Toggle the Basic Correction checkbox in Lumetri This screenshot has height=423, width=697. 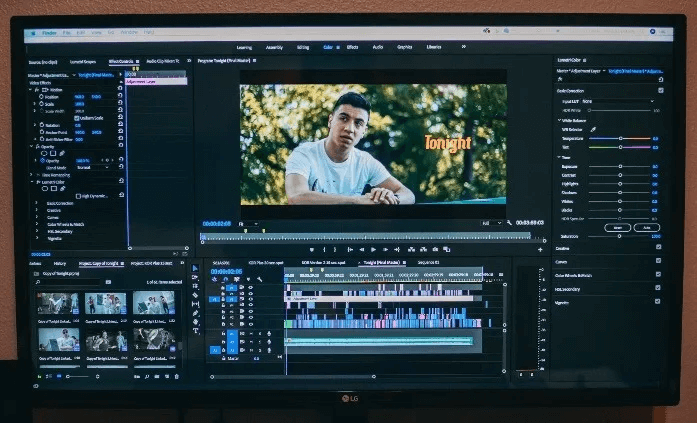(661, 90)
